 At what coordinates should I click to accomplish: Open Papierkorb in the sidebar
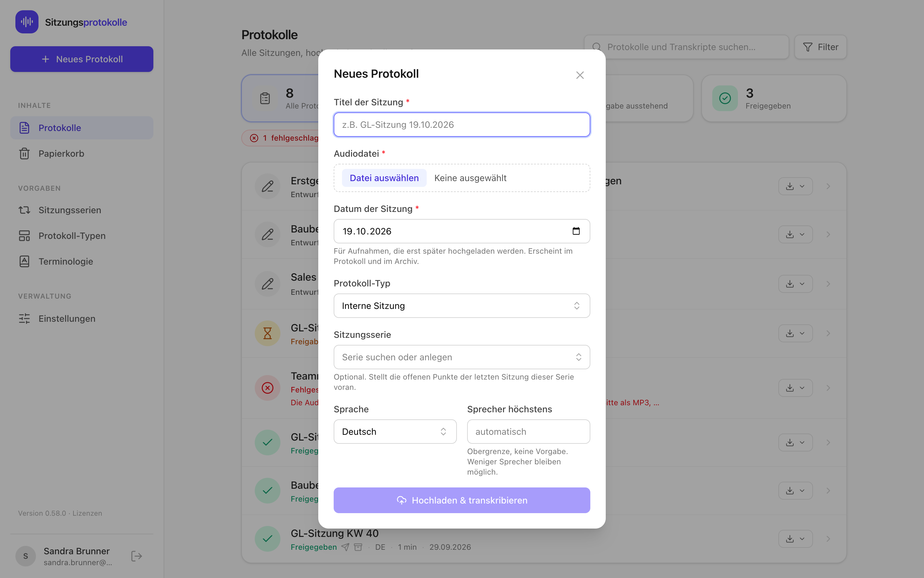coord(82,153)
